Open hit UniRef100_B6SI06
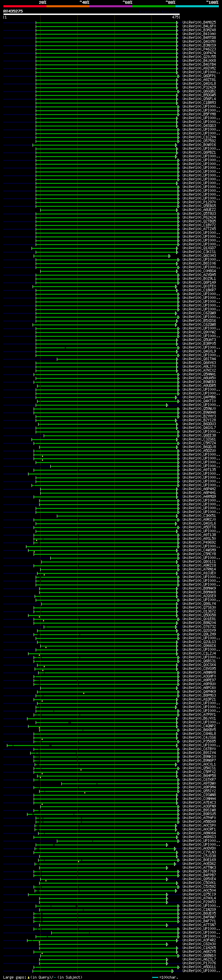Screen dimensions: 222x980 [199, 263]
